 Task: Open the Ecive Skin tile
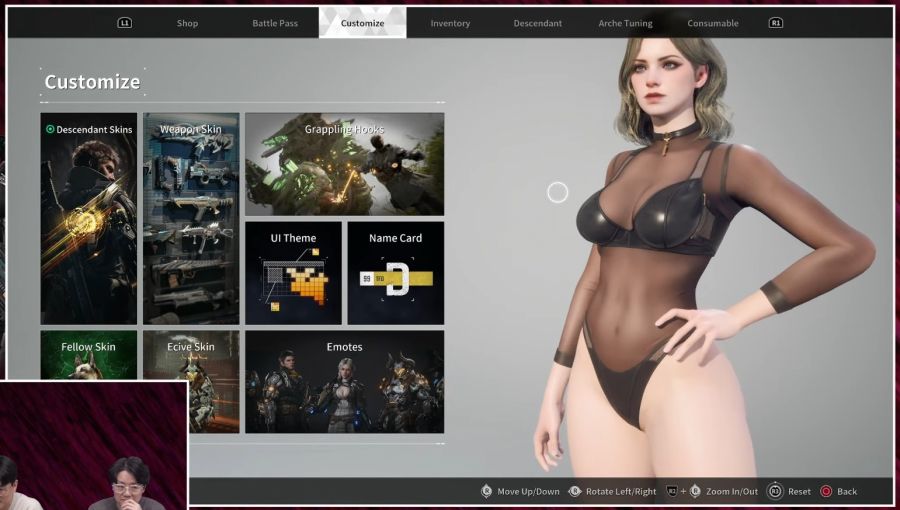191,379
